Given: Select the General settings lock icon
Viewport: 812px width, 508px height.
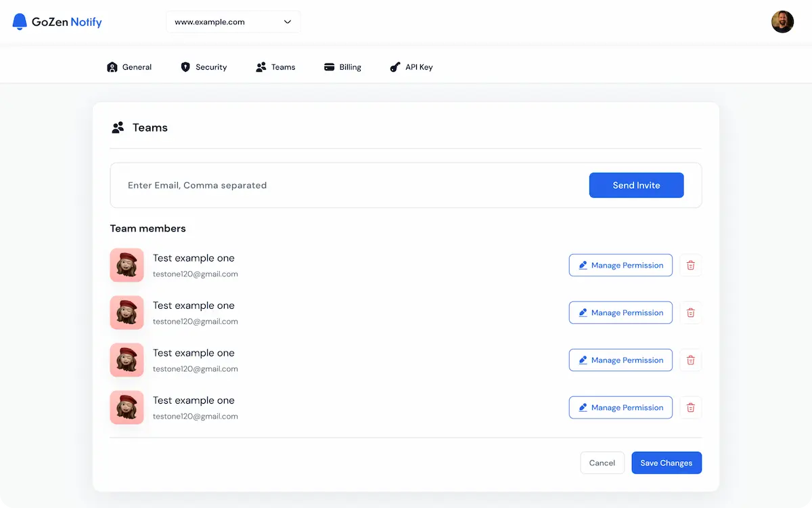Looking at the screenshot, I should pos(112,67).
